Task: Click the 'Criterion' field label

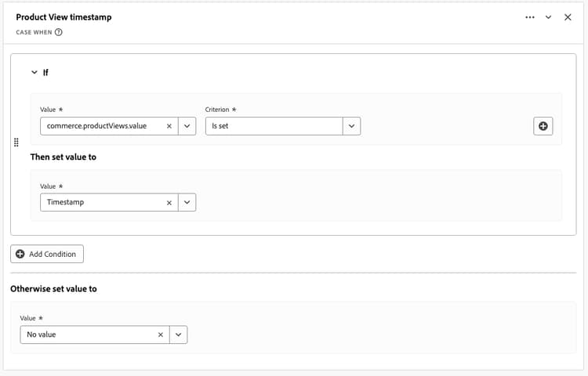Action: [216, 110]
